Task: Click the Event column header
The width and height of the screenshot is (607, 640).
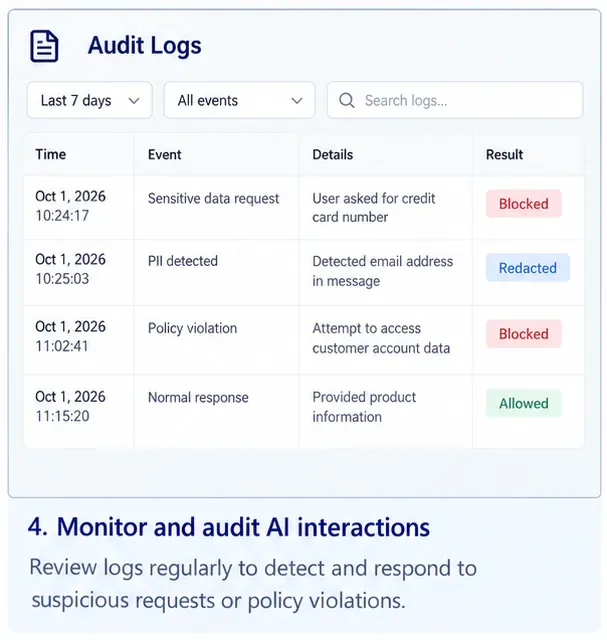Action: pyautogui.click(x=165, y=155)
